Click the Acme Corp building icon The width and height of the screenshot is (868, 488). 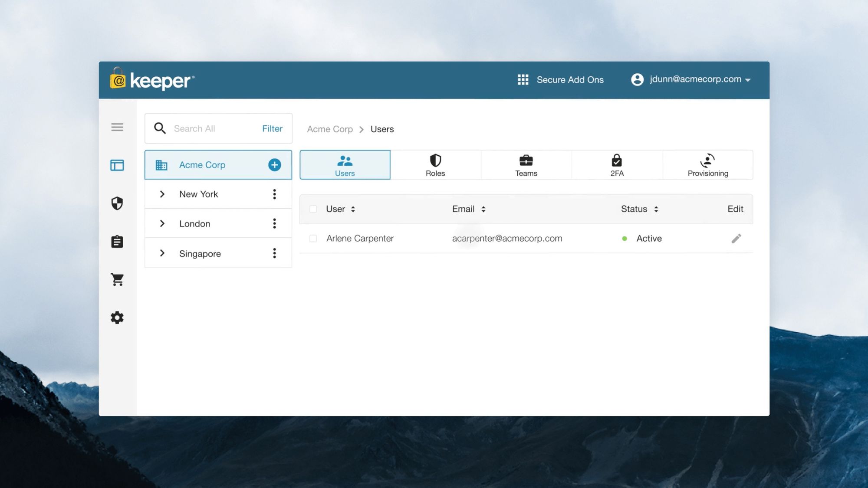[161, 165]
